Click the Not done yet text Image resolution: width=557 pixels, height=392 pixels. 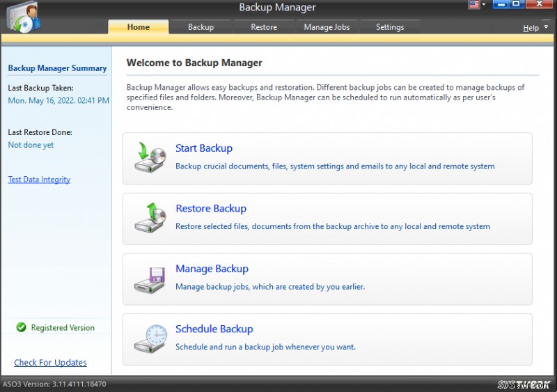click(31, 145)
